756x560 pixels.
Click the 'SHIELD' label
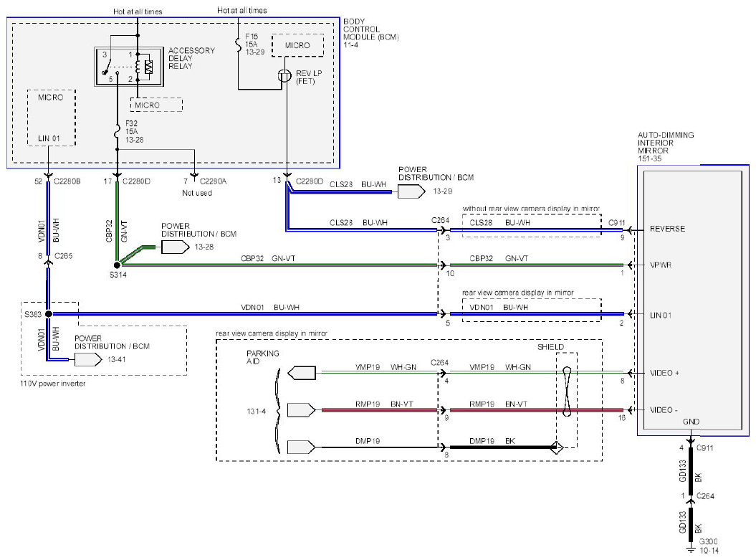pos(550,347)
